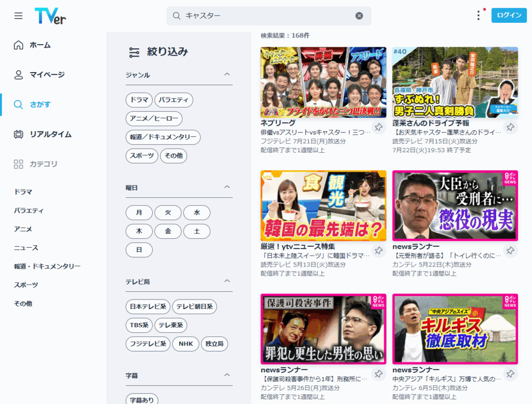
Task: Filter by テレビ朝日系 station
Action: [x=194, y=307]
